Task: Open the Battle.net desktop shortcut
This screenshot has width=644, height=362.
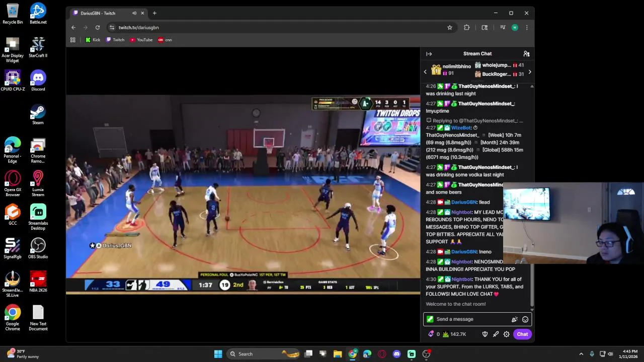Action: pyautogui.click(x=38, y=14)
